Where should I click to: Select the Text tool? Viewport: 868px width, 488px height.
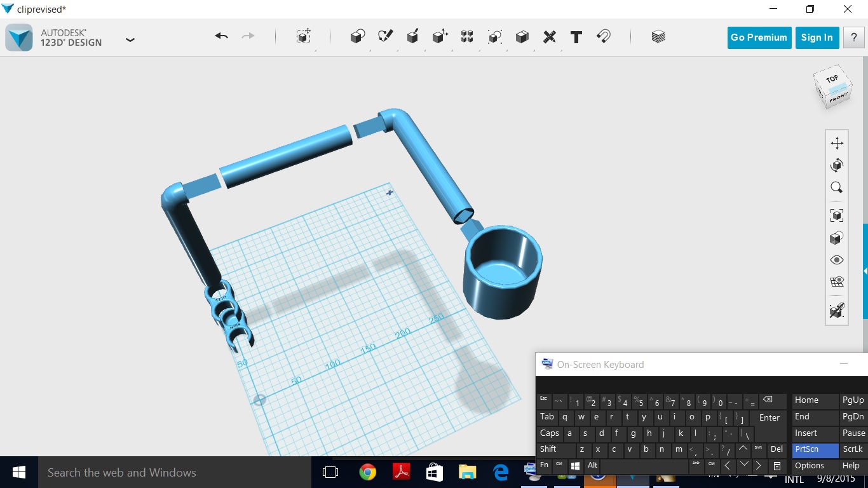(576, 37)
